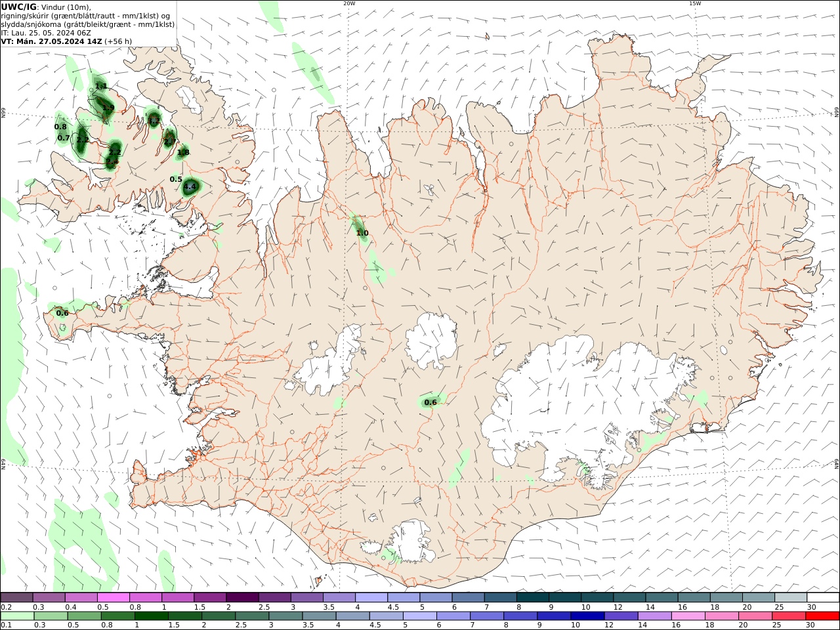
Task: Pick the dark teal 8–9 top-row swatch
Action: coord(532,597)
